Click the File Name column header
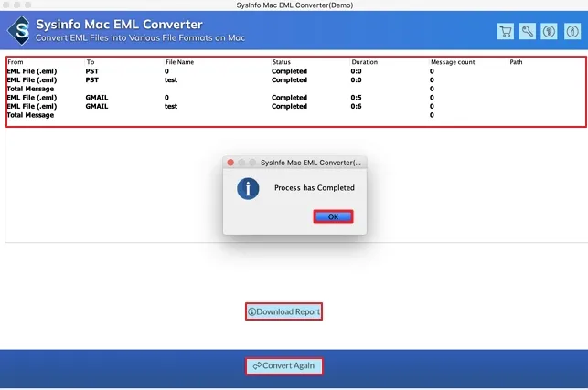The height and width of the screenshot is (390, 588). point(179,62)
